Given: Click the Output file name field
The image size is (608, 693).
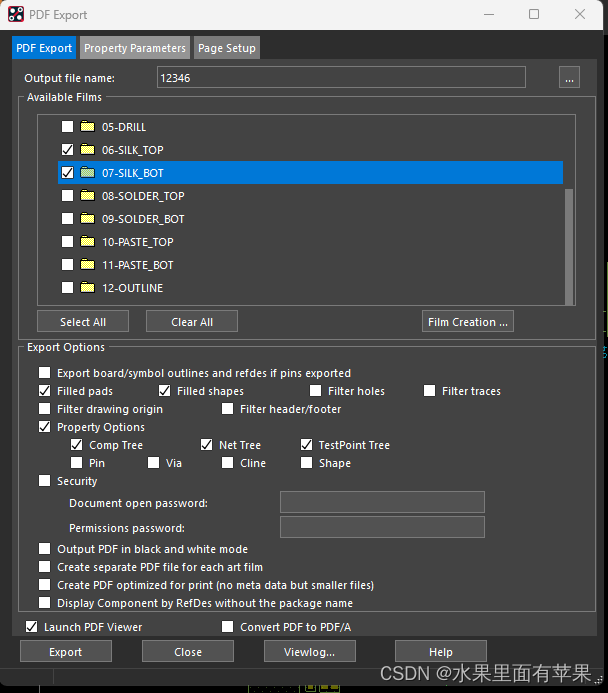Looking at the screenshot, I should coord(340,78).
